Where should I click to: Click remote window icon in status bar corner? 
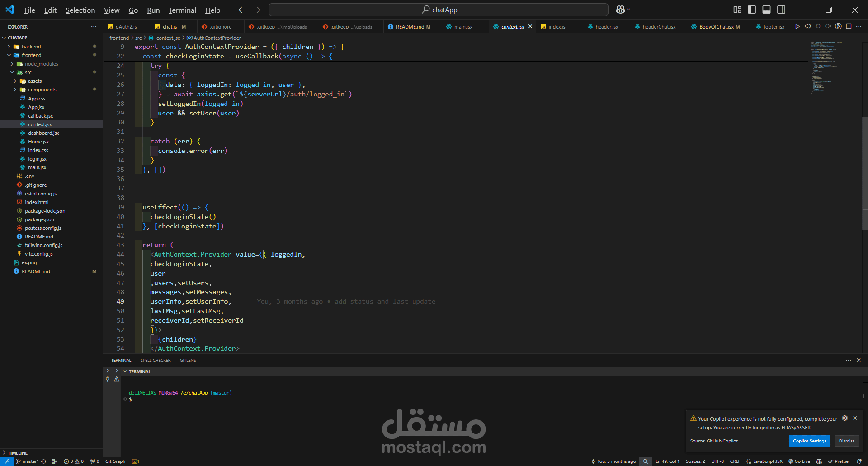click(6, 461)
